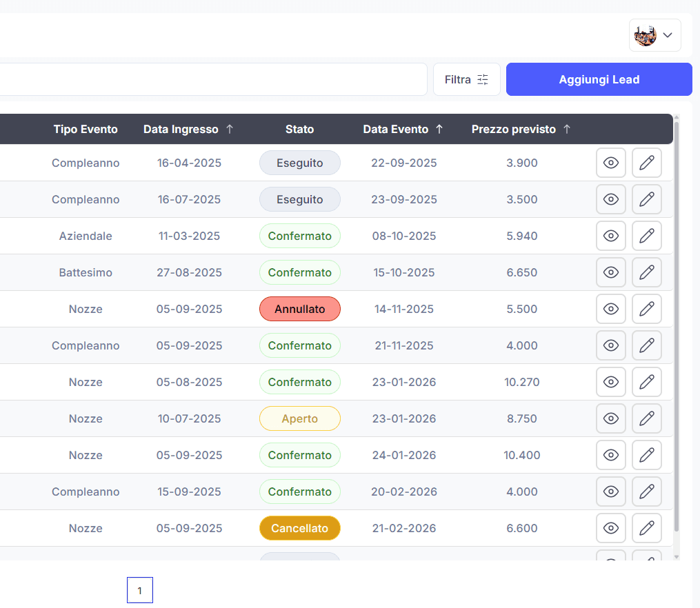Click the Stato column header
Image resolution: width=700 pixels, height=608 pixels.
[299, 130]
